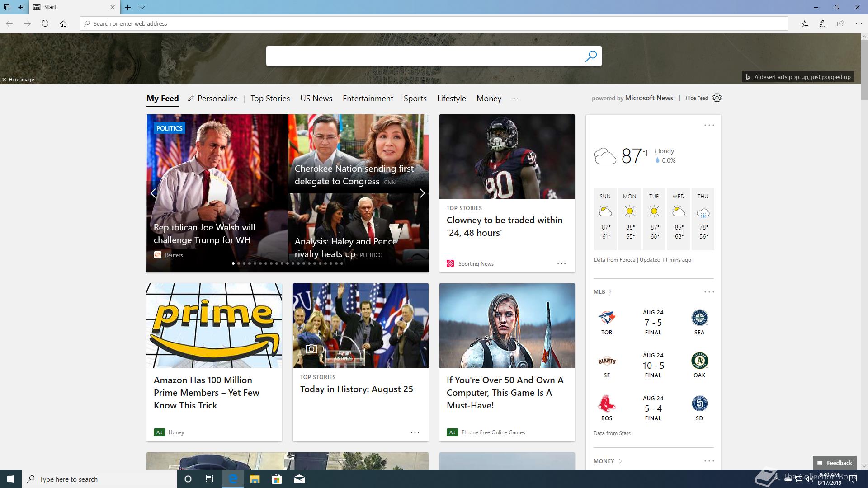
Task: Open MLB card options ellipsis
Action: point(709,292)
